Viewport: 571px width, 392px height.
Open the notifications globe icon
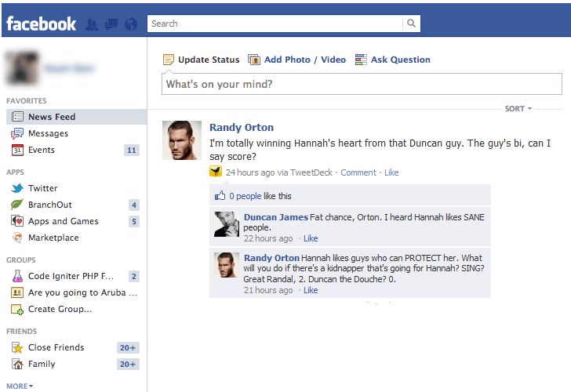coord(131,24)
